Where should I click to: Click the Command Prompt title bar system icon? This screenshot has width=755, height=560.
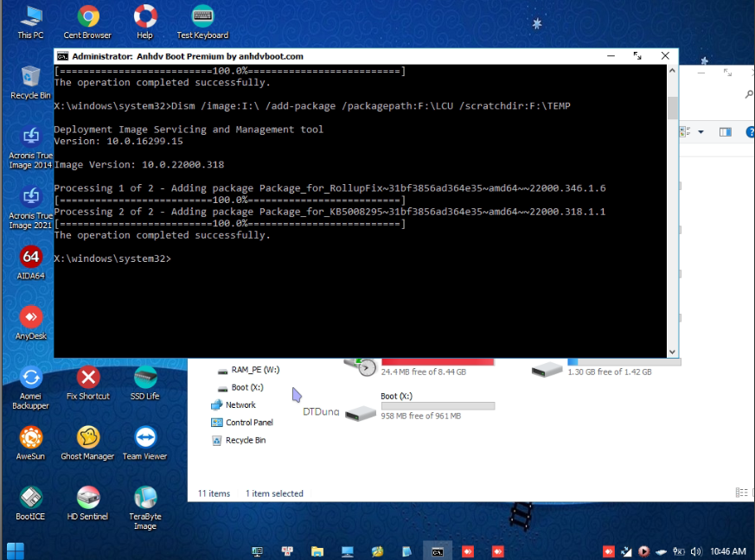[62, 56]
